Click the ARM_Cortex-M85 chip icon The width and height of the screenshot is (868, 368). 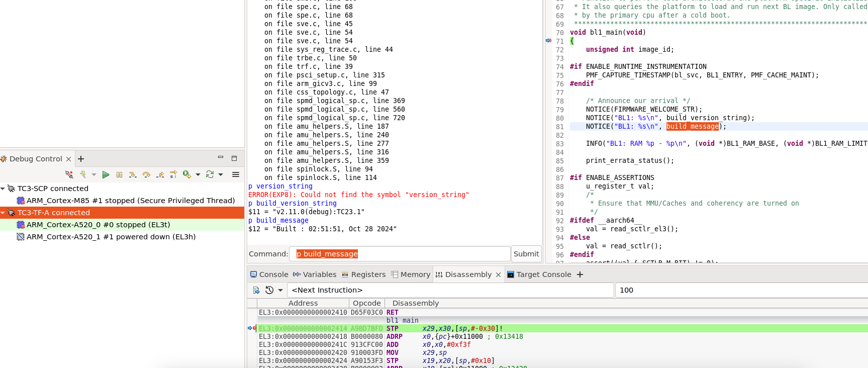(x=21, y=201)
